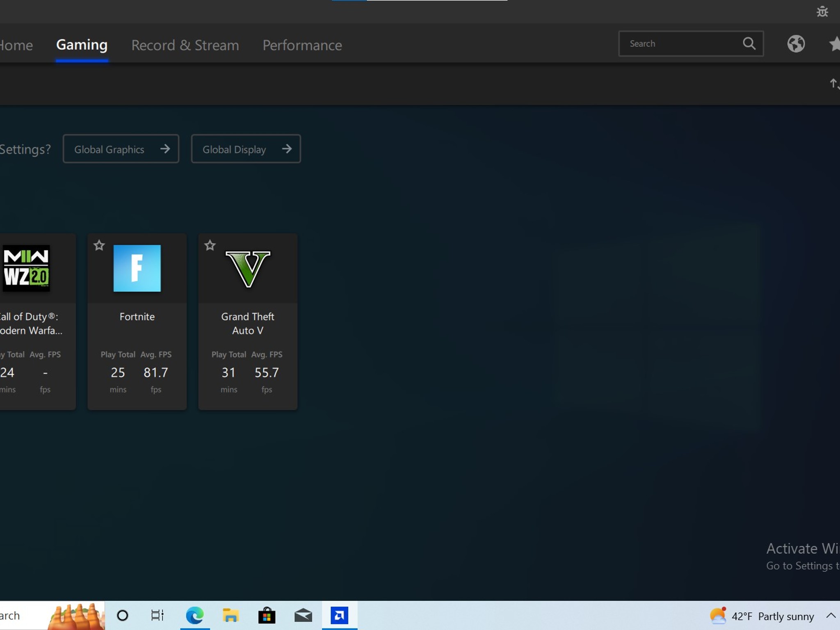
Task: Launch Microsoft Edge from the taskbar
Action: click(195, 615)
